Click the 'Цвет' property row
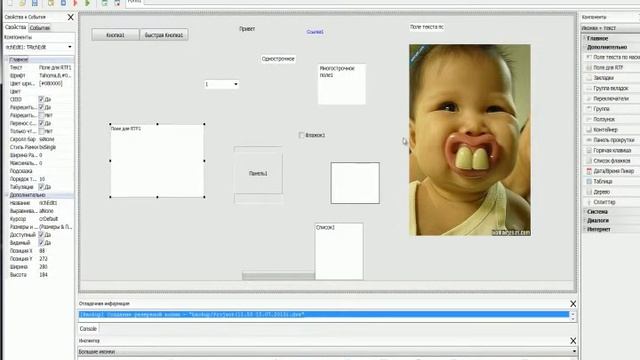 pyautogui.click(x=39, y=91)
